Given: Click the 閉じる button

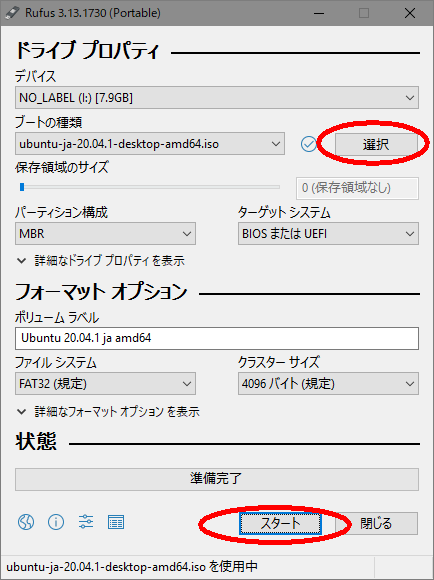Looking at the screenshot, I should tap(376, 523).
